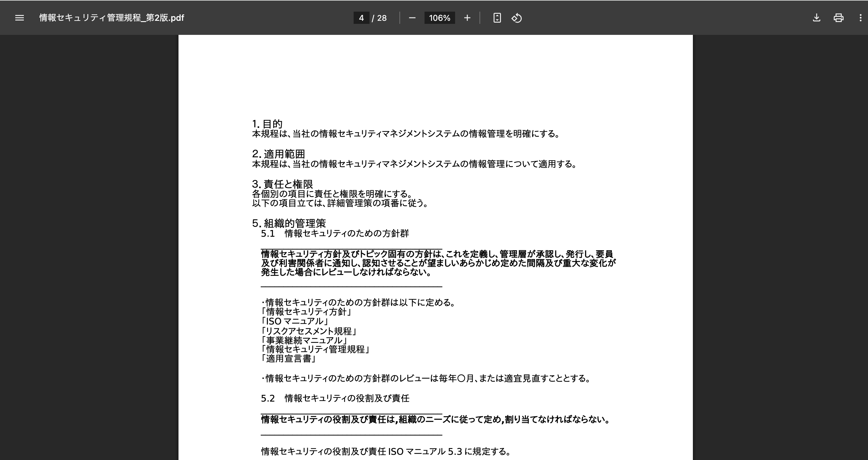Click the zoom in plus icon

[x=467, y=18]
